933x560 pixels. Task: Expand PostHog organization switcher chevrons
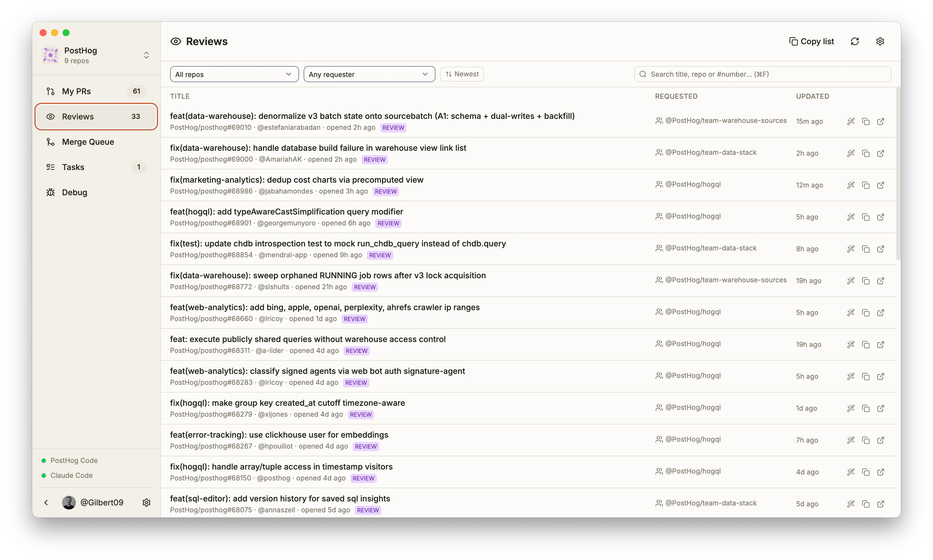[x=146, y=55]
